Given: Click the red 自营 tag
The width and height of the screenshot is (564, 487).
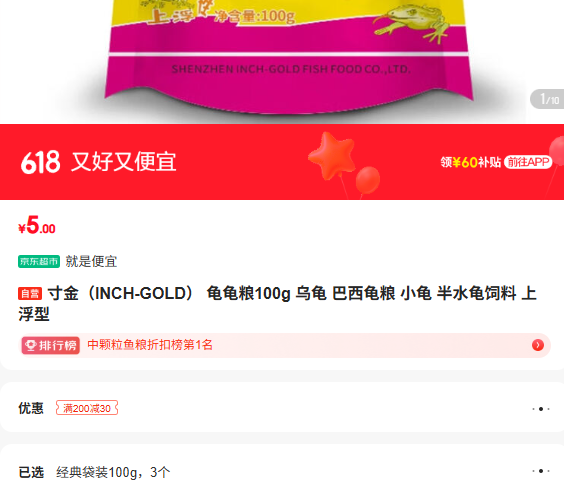Looking at the screenshot, I should 30,293.
